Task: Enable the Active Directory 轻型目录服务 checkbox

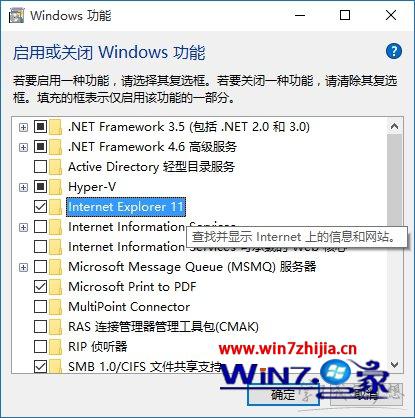Action: (40, 167)
